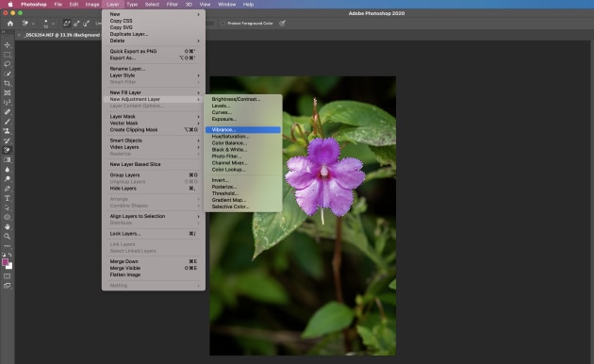Choose Sampling: Continuous icon in options bar
594x364 pixels.
(x=67, y=24)
